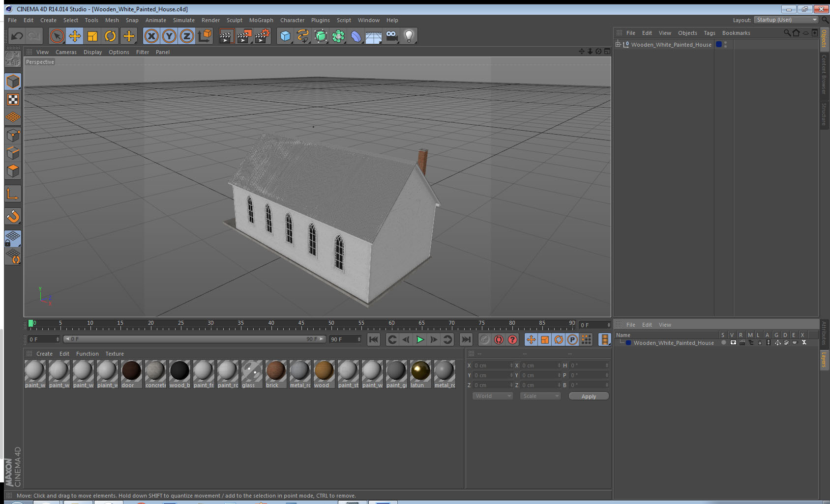Add a Camera object
The width and height of the screenshot is (830, 504).
[391, 36]
